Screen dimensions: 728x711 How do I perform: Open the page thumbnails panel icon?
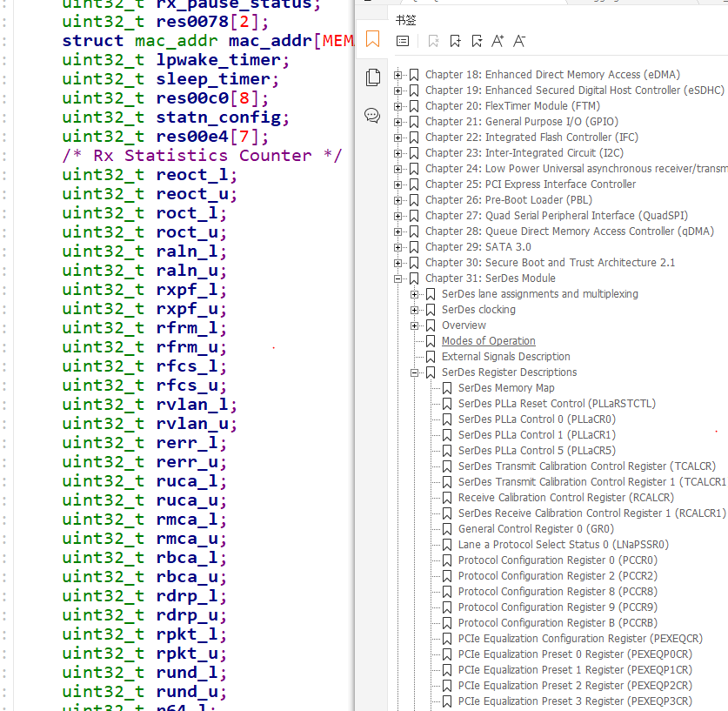(x=372, y=77)
